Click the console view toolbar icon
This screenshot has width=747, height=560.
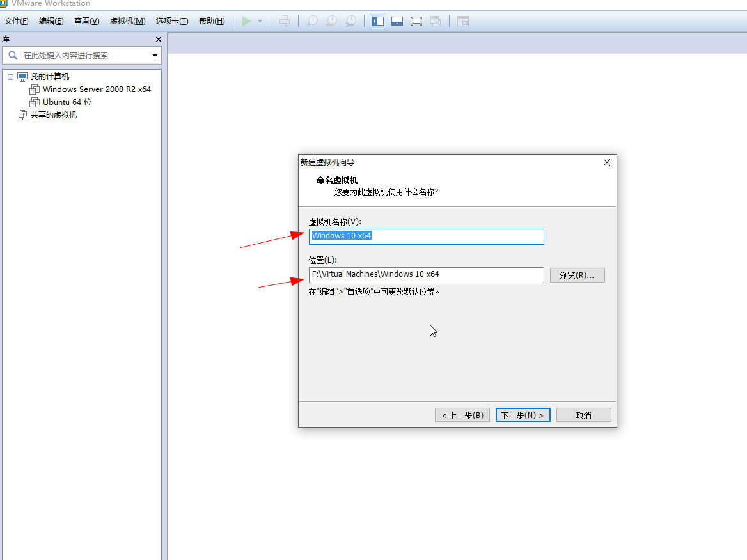tap(462, 21)
